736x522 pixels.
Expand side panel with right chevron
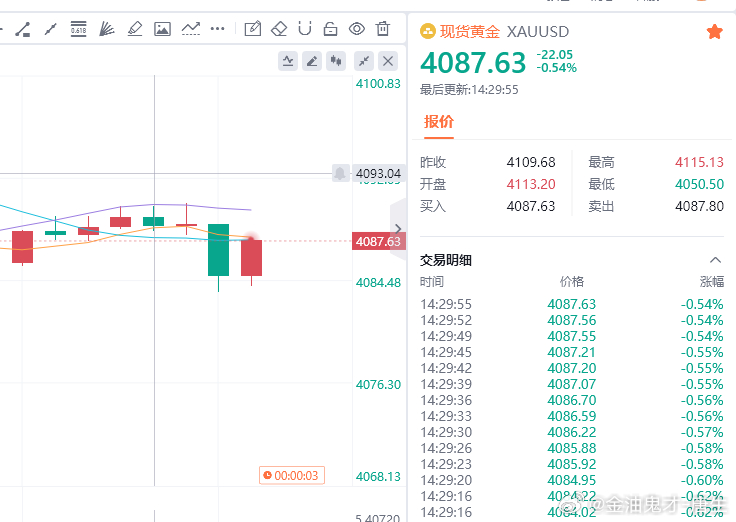pyautogui.click(x=398, y=229)
